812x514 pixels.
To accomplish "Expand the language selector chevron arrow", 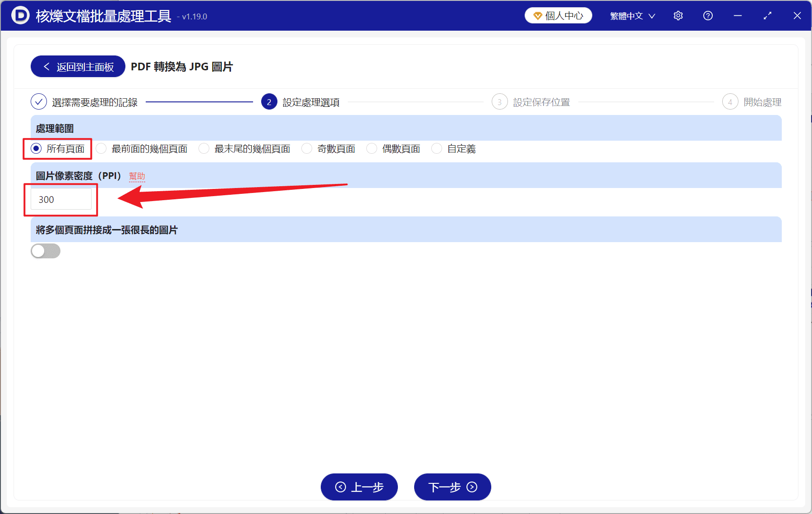I will click(x=652, y=16).
